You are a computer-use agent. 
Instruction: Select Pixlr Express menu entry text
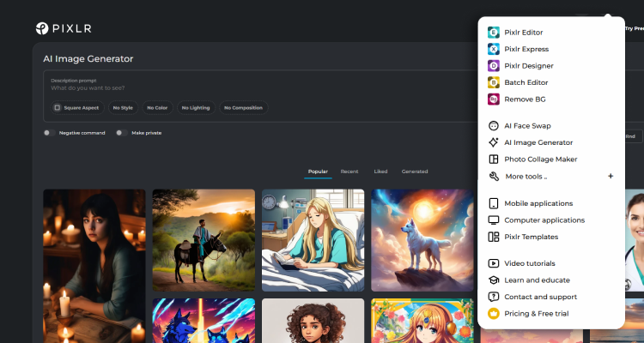[x=526, y=49]
